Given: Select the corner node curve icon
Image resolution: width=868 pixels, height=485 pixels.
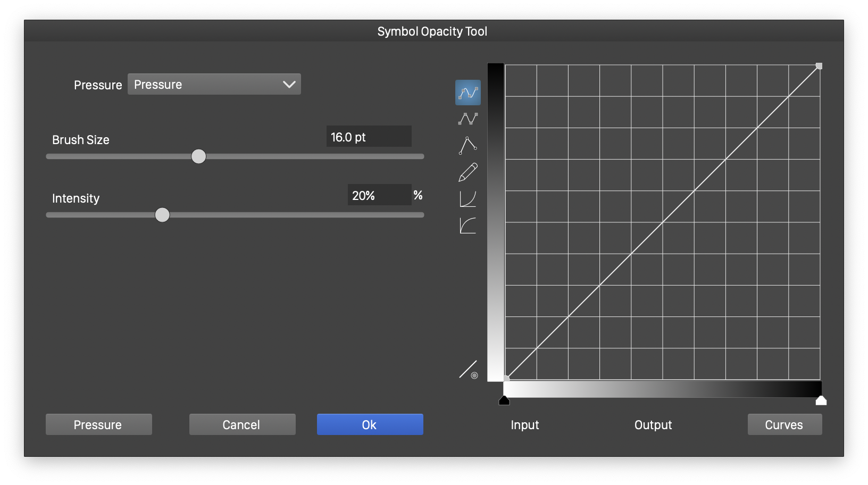Looking at the screenshot, I should (x=468, y=145).
